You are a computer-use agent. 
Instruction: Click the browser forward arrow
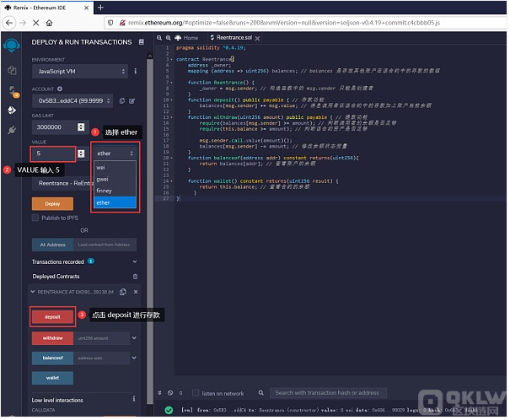pyautogui.click(x=23, y=23)
